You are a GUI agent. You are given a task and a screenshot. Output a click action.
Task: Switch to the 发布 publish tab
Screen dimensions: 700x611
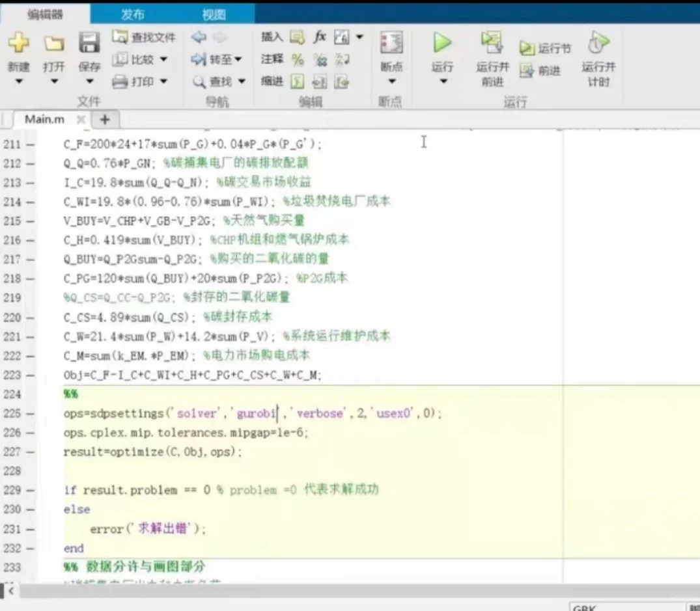click(133, 14)
